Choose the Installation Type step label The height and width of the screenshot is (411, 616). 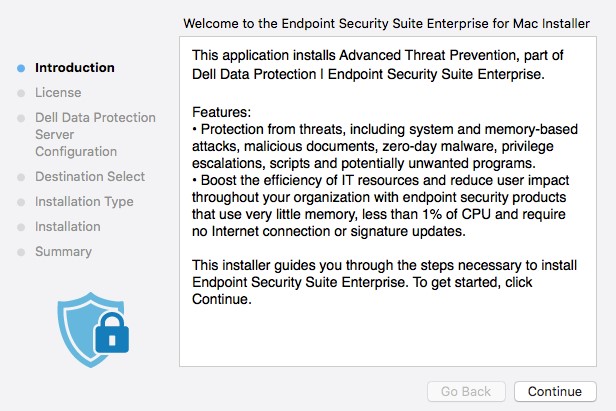[83, 202]
